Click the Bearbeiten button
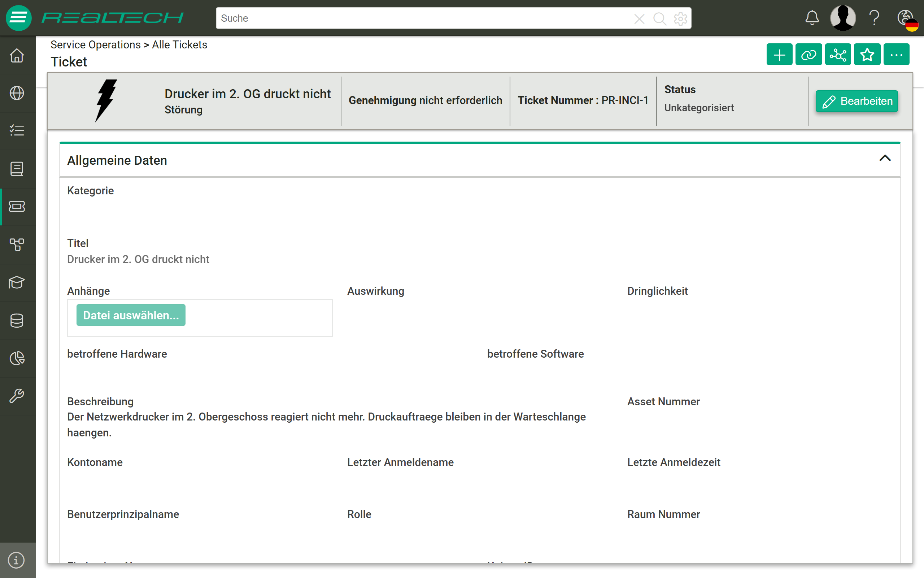Viewport: 924px width, 578px height. coord(857,101)
